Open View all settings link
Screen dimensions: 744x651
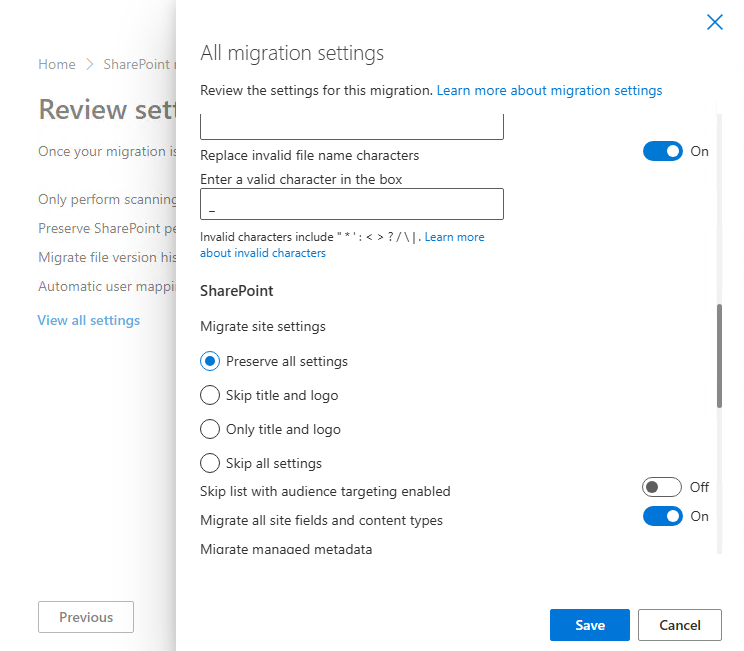89,320
